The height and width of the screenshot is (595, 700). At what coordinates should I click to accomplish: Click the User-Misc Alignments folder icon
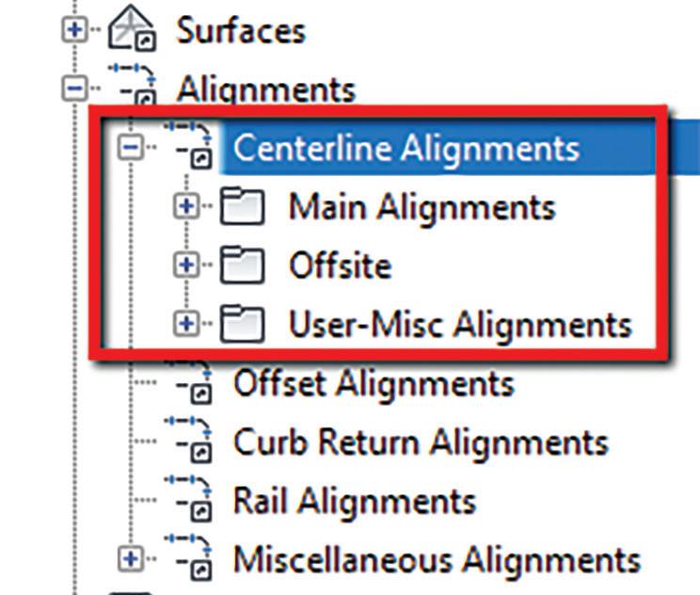pos(242,324)
